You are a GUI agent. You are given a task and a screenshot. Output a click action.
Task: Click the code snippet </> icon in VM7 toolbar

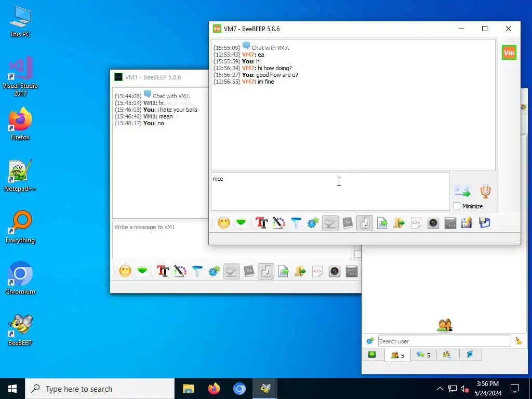(416, 223)
